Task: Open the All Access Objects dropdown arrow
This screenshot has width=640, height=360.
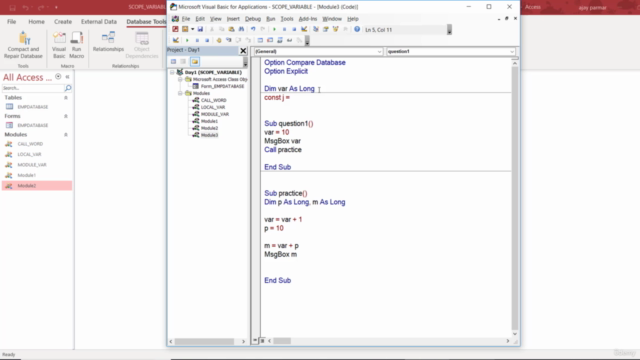Action: coord(58,77)
